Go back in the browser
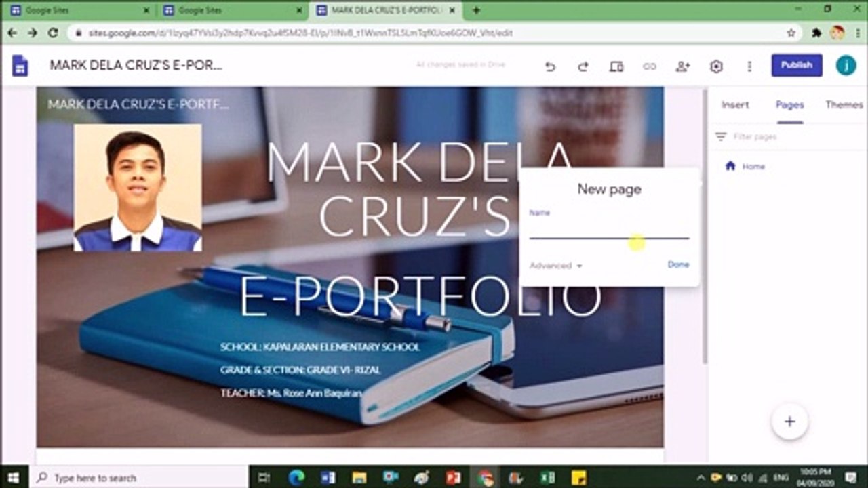Screen dimensions: 868x488 point(12,33)
